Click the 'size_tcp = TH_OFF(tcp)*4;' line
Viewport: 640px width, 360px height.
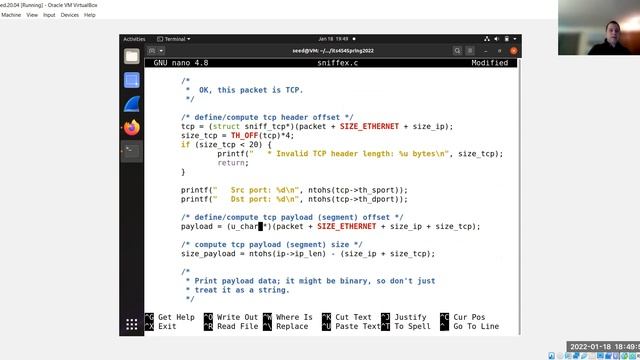tap(238, 136)
